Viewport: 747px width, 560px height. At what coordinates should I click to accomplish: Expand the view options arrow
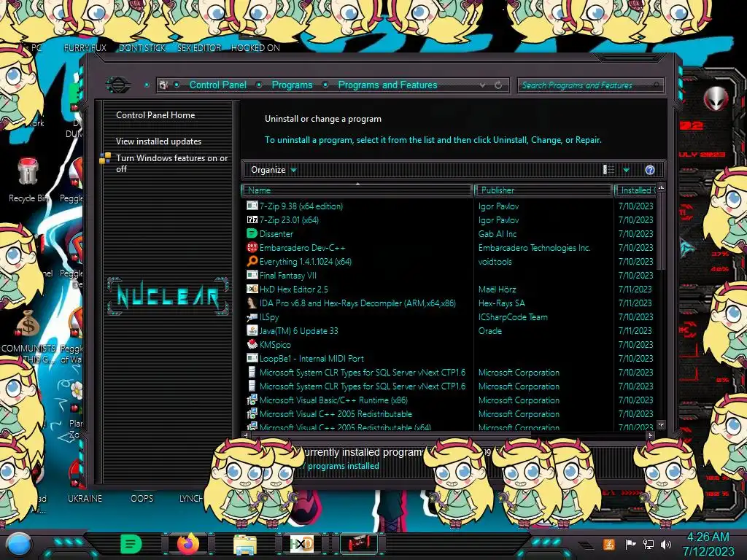627,170
